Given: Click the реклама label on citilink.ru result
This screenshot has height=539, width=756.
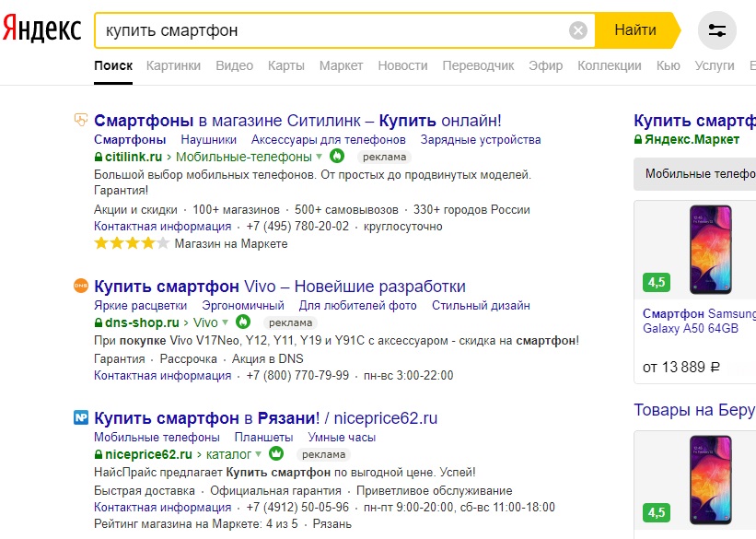Looking at the screenshot, I should [384, 157].
